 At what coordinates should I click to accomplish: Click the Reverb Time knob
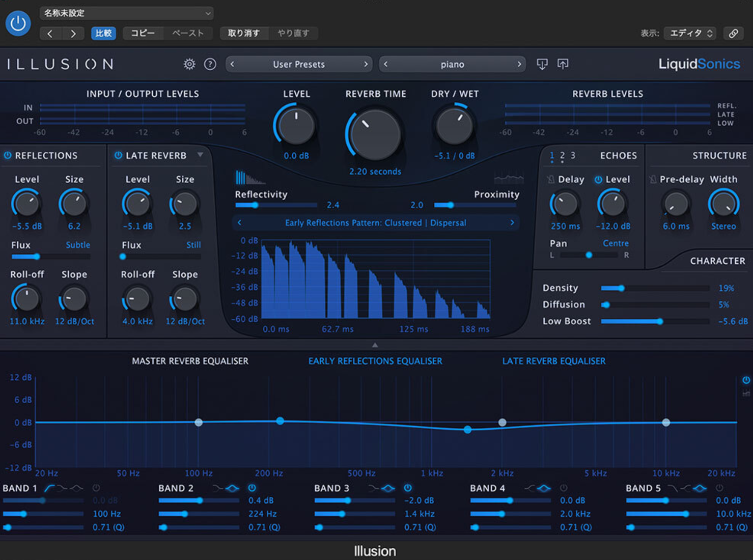pyautogui.click(x=375, y=134)
